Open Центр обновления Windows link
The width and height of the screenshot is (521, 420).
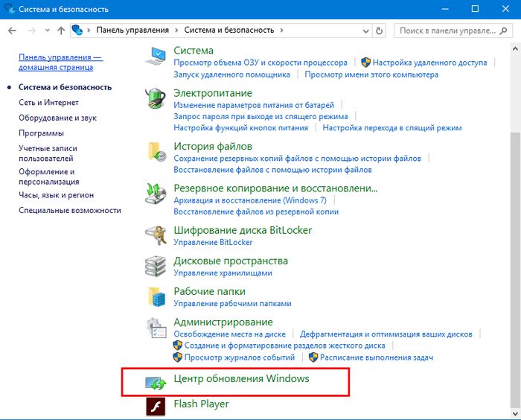click(241, 379)
